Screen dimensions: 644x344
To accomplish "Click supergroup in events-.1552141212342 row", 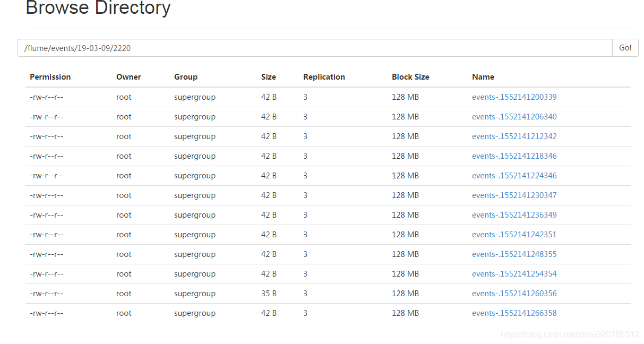I will 195,136.
